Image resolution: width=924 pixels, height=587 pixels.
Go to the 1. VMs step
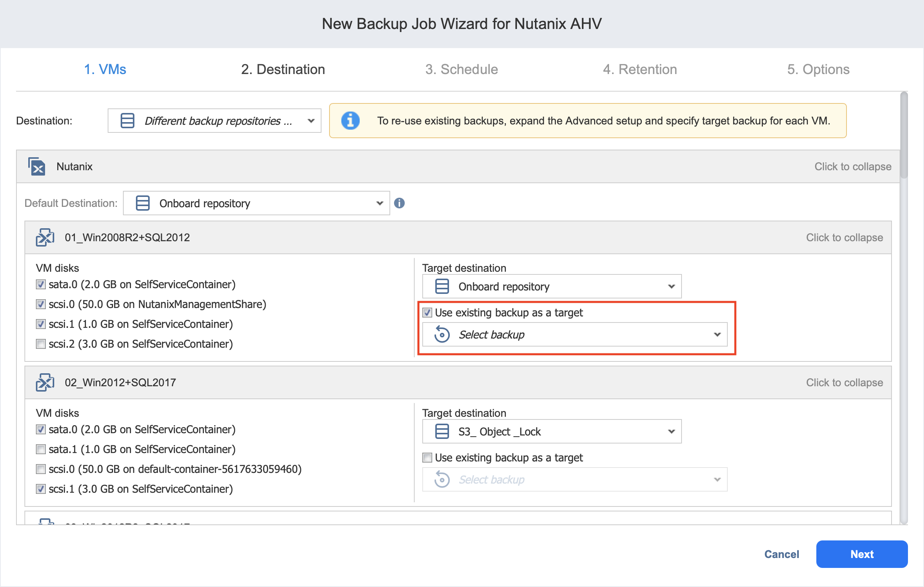coord(105,69)
